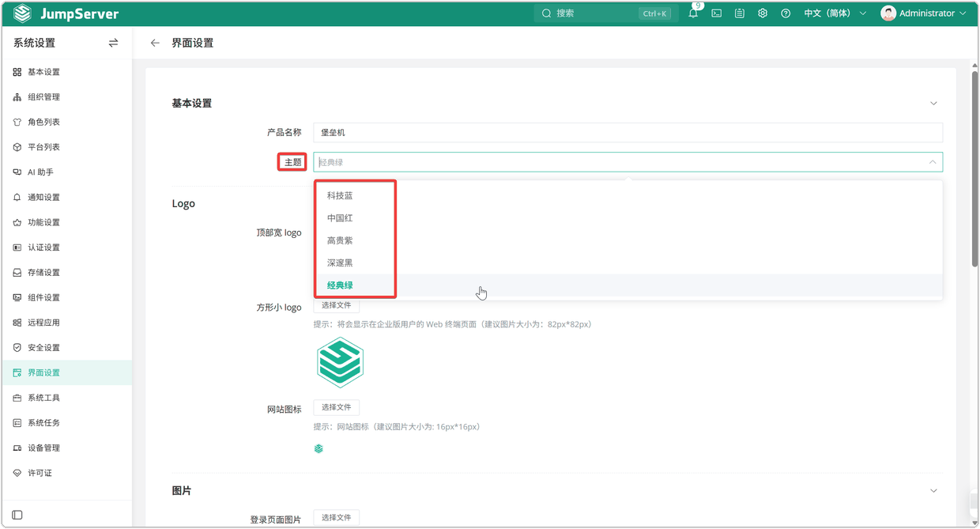The height and width of the screenshot is (529, 980).
Task: Click the 产品名称 input field
Action: coord(628,133)
